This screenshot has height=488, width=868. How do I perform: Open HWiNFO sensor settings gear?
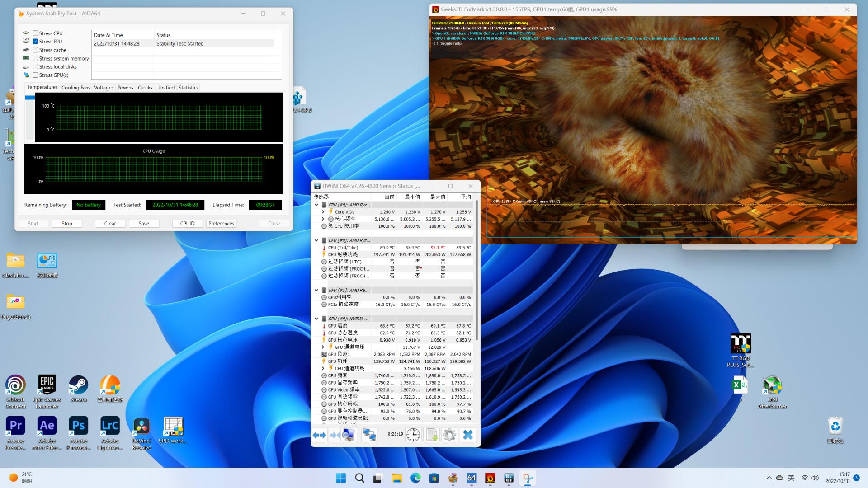pos(449,435)
